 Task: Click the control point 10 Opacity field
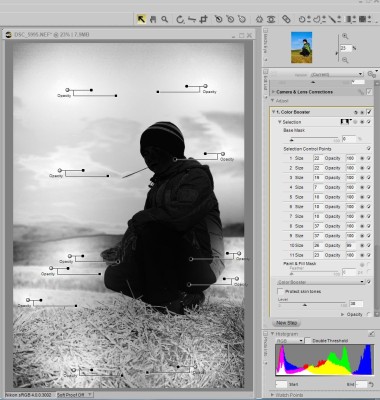tap(350, 245)
